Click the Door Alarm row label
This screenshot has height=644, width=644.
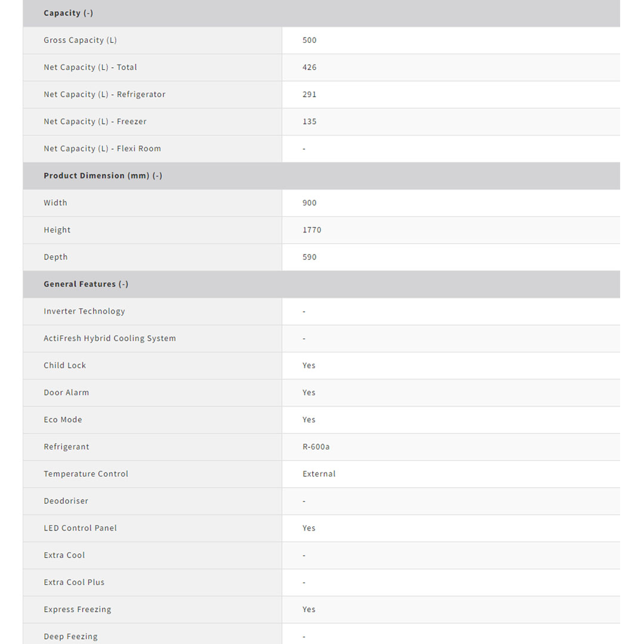[x=66, y=393]
